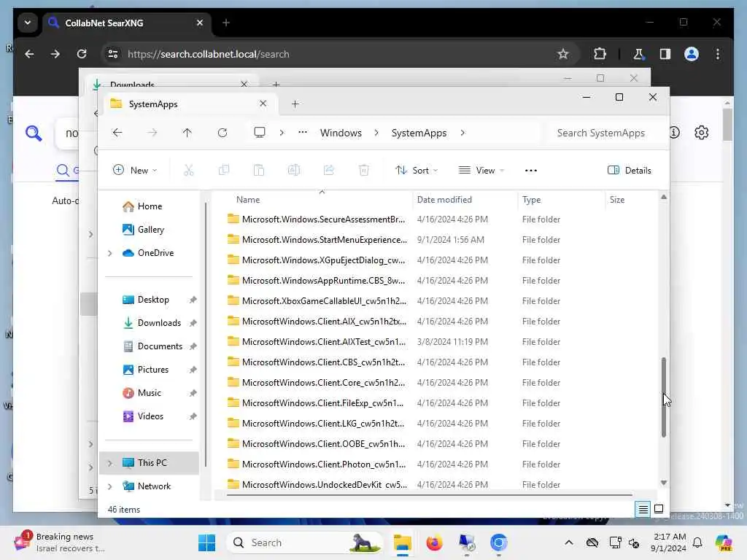Expand This PC tree node
This screenshot has height=560, width=747.
point(110,463)
